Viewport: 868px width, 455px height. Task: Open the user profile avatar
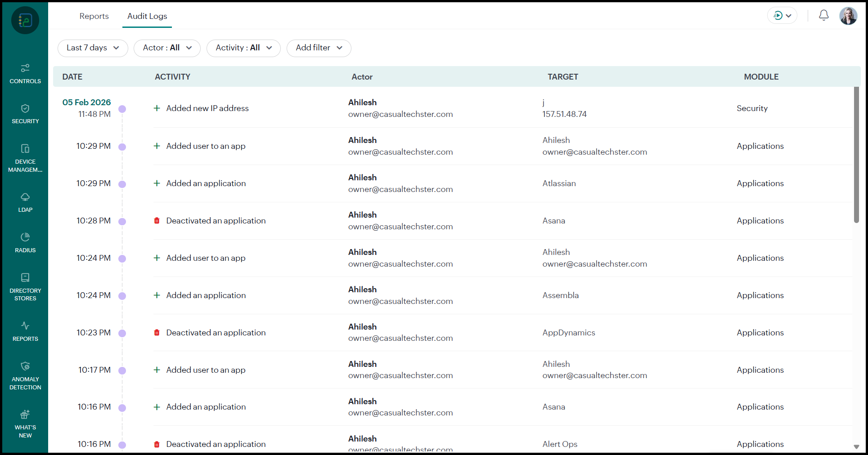click(848, 16)
